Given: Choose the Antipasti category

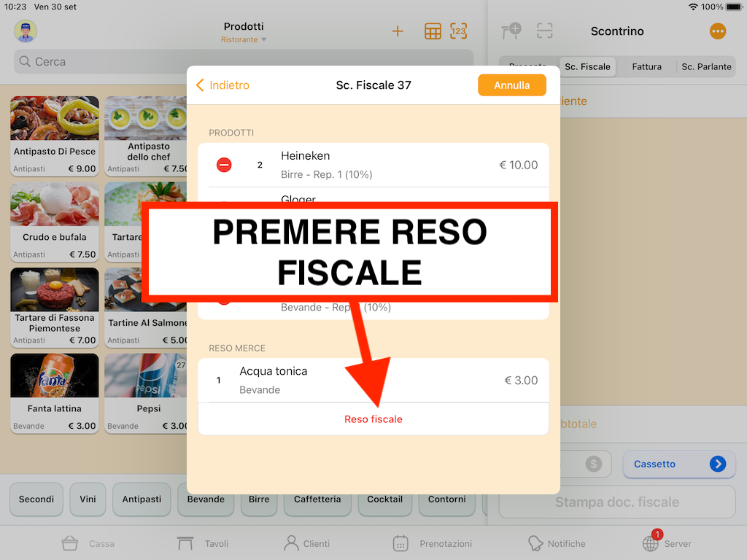Looking at the screenshot, I should (142, 499).
